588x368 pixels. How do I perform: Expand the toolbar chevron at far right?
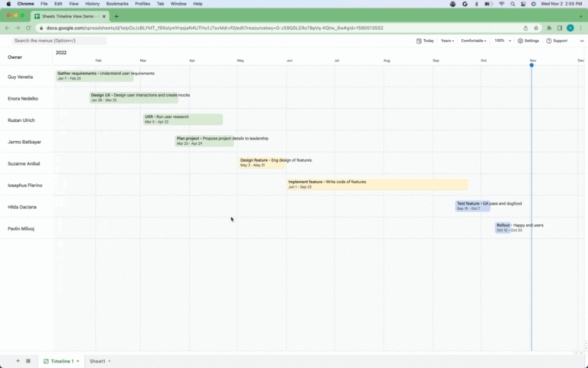coord(582,41)
